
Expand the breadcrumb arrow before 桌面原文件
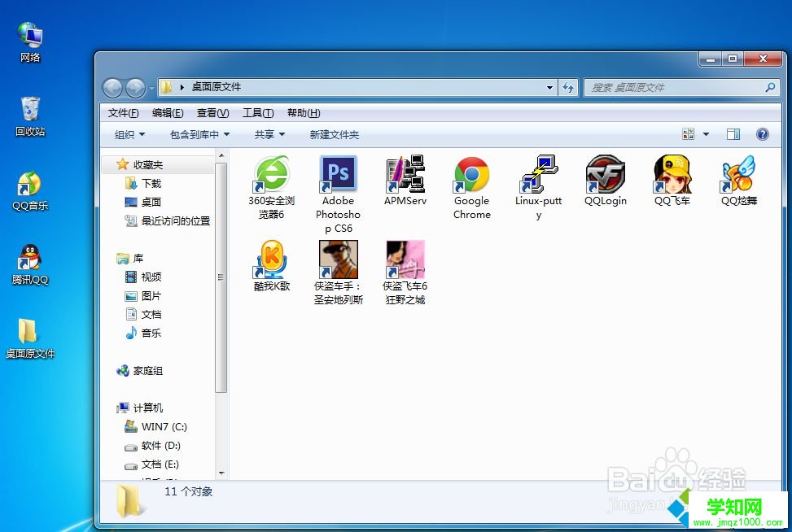point(182,87)
